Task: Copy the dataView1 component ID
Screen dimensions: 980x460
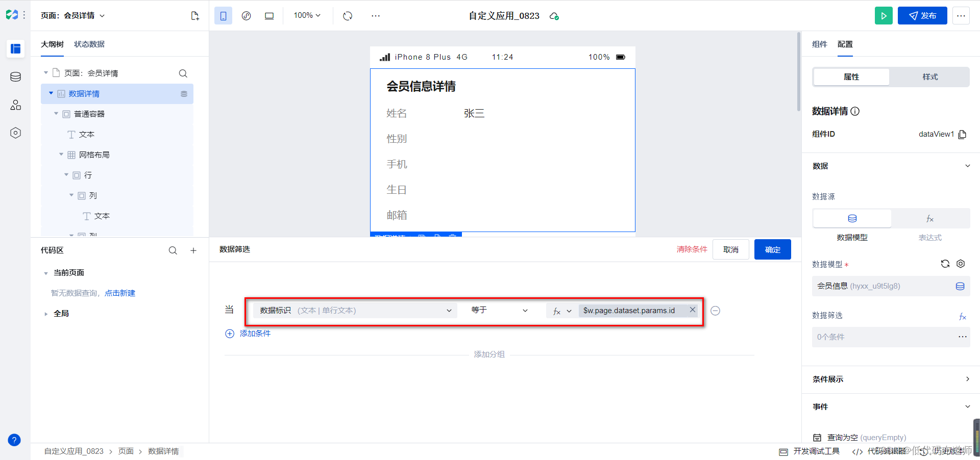Action: (962, 135)
